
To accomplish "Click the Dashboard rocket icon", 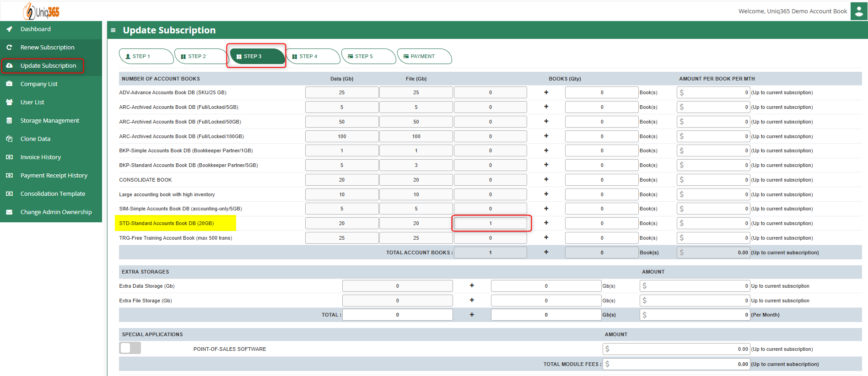I will click(9, 29).
